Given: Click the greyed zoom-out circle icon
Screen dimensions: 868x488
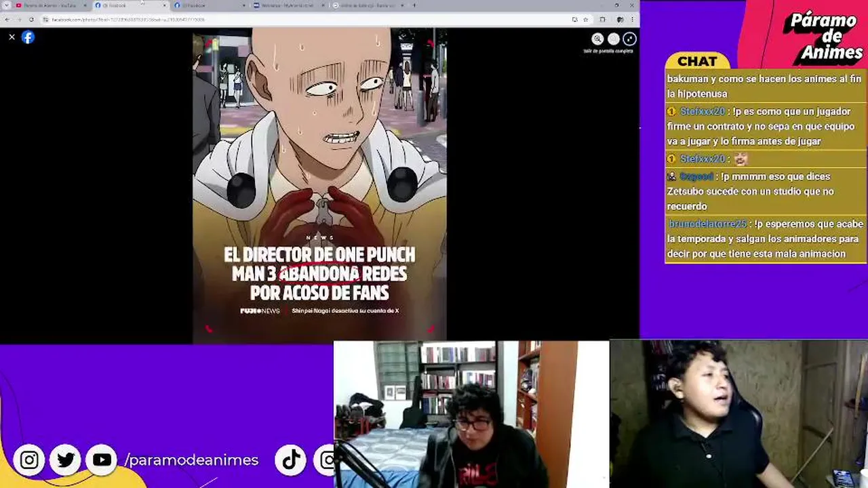Looking at the screenshot, I should (614, 39).
